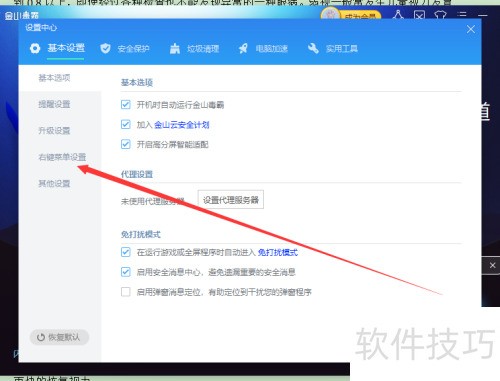This screenshot has height=381, width=500.
Task: Enable 启用弹窗消息定位 checkbox
Action: [126, 292]
